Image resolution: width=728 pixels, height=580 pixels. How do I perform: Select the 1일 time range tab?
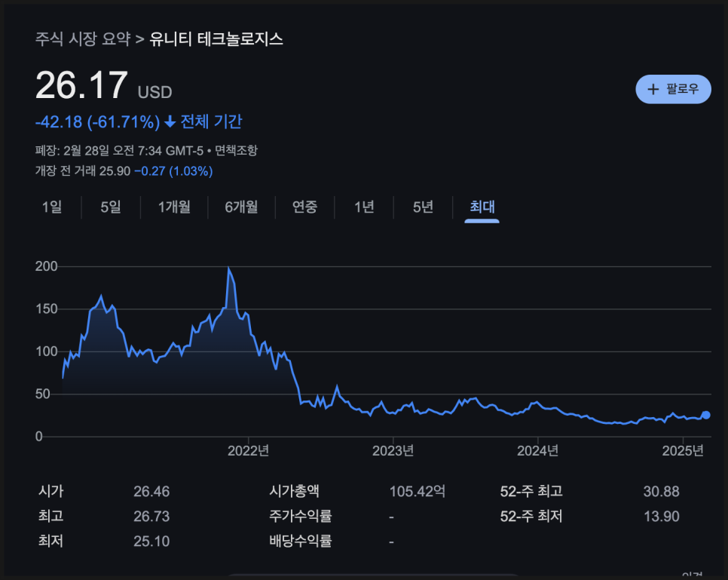point(52,207)
